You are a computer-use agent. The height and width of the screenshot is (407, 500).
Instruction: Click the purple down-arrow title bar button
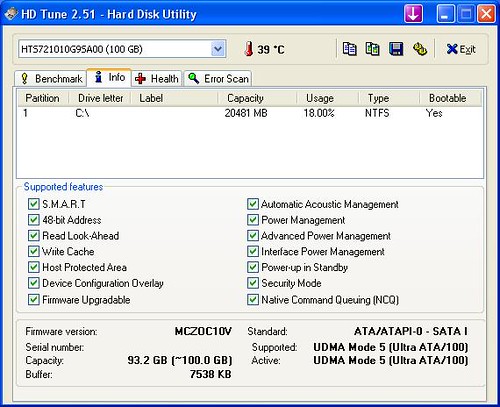pos(413,14)
